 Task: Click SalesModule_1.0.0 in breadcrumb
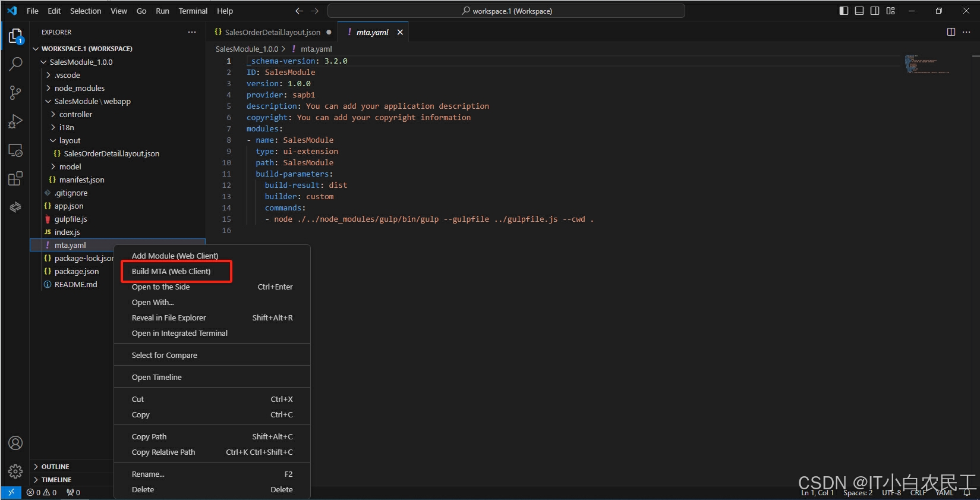coord(247,49)
